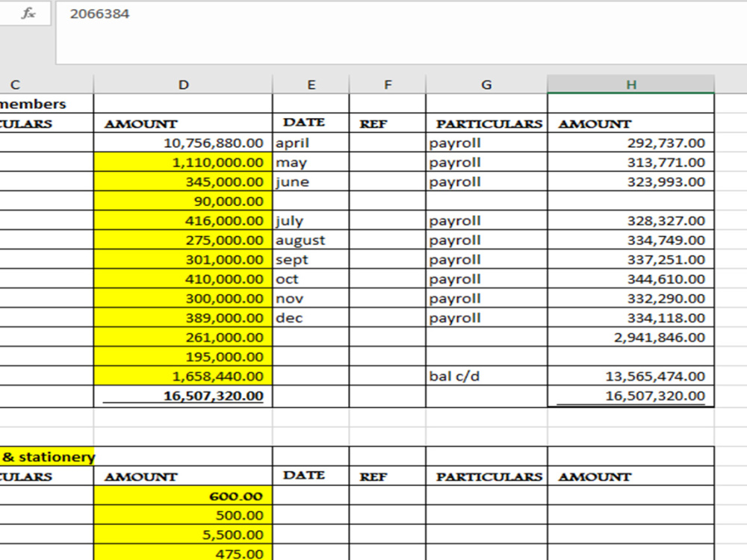Select the payroll cell in the dec row

pos(486,318)
